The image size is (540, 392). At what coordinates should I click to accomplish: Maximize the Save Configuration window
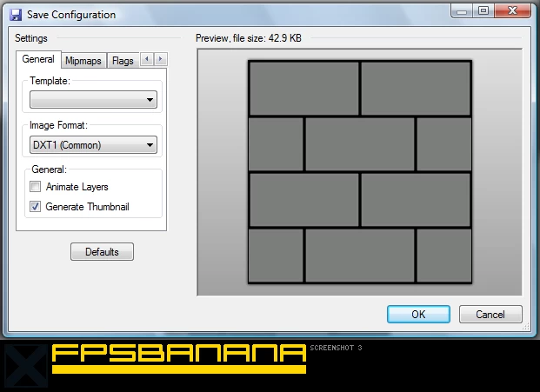click(483, 10)
